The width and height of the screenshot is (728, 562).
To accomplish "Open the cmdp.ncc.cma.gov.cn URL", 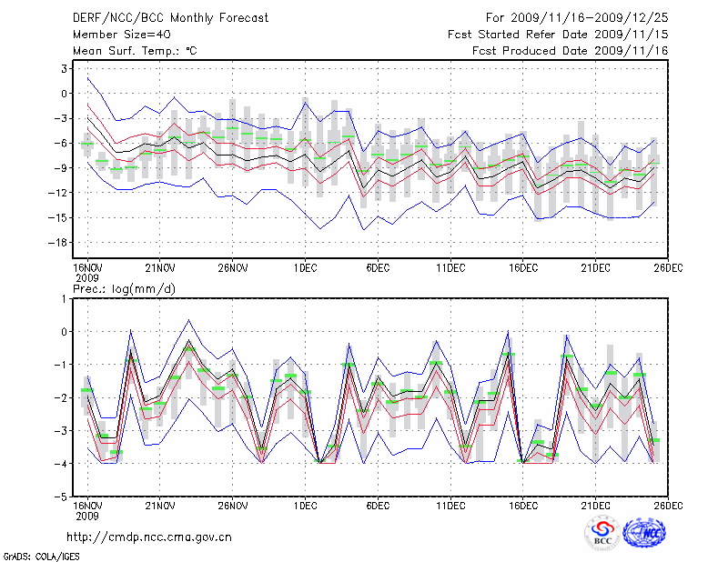I will click(x=149, y=537).
